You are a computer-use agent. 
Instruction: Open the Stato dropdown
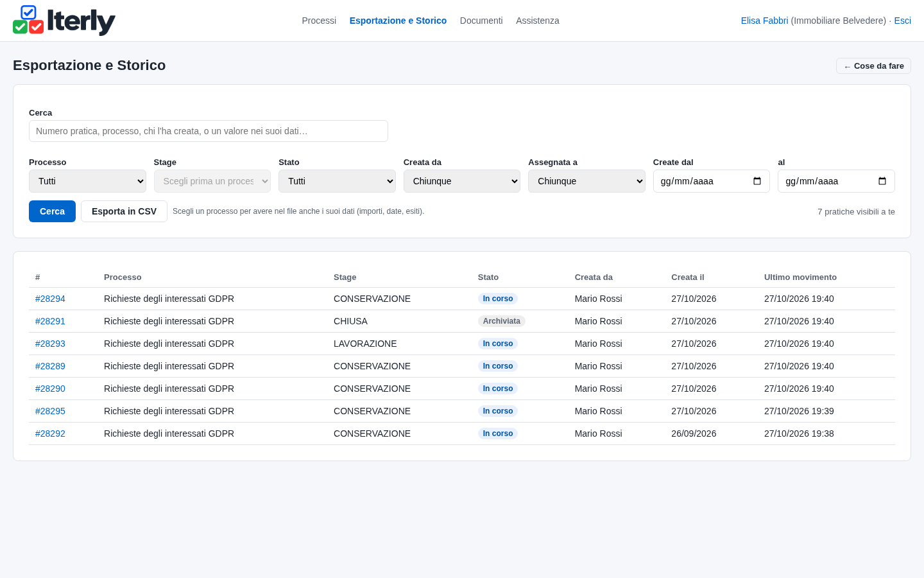point(337,181)
